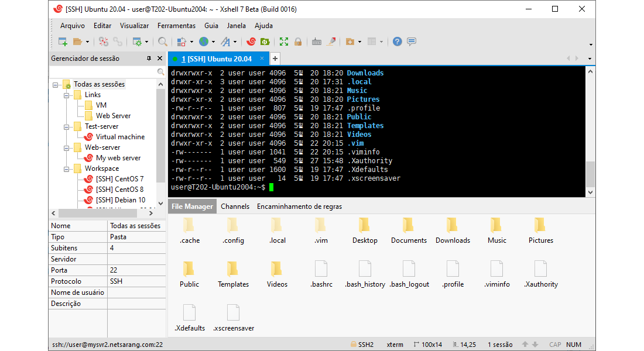Select the .bashrc file in File Manager
This screenshot has width=644, height=351.
coord(321,274)
